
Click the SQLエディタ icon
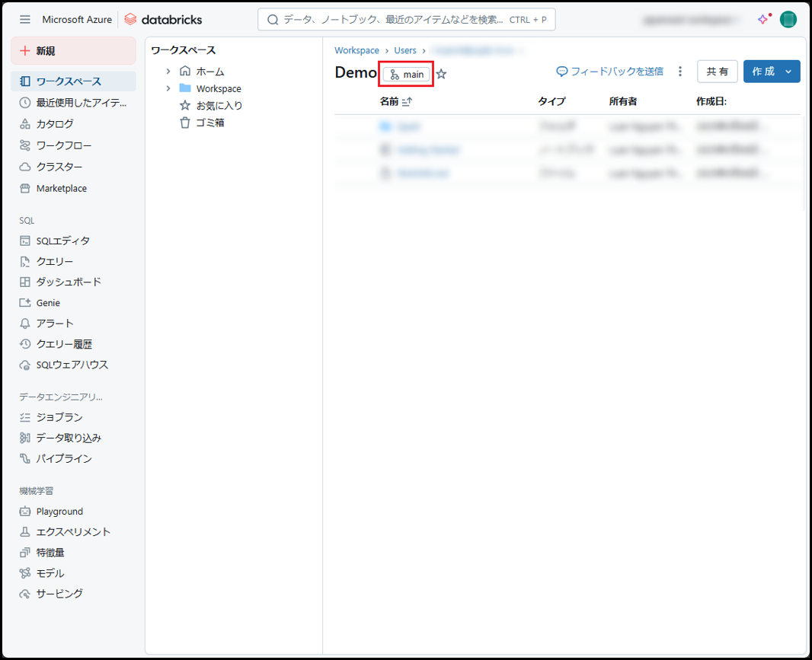pyautogui.click(x=25, y=241)
